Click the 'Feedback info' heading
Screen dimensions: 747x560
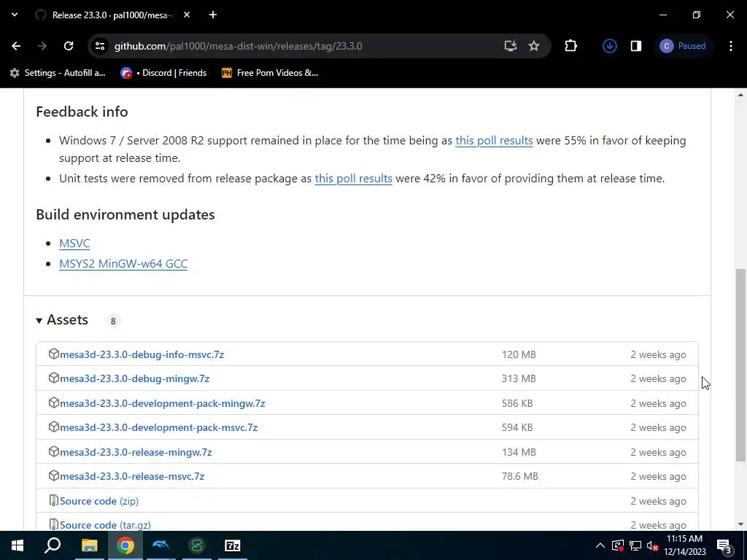pyautogui.click(x=82, y=112)
